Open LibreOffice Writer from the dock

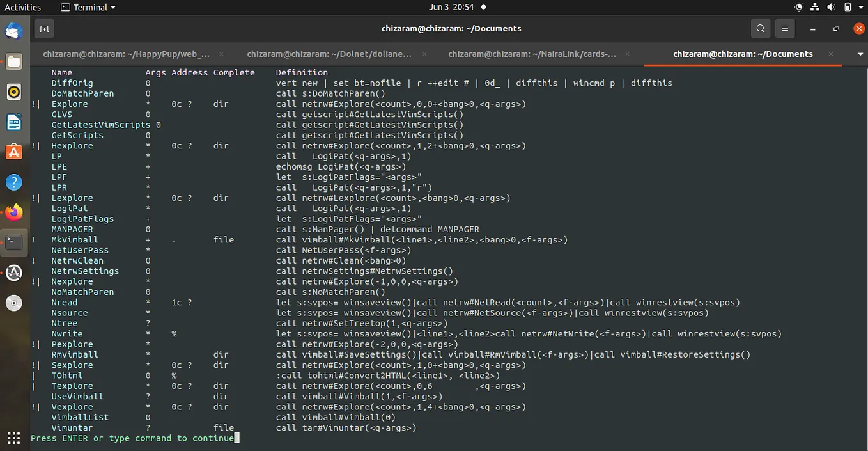(x=14, y=122)
